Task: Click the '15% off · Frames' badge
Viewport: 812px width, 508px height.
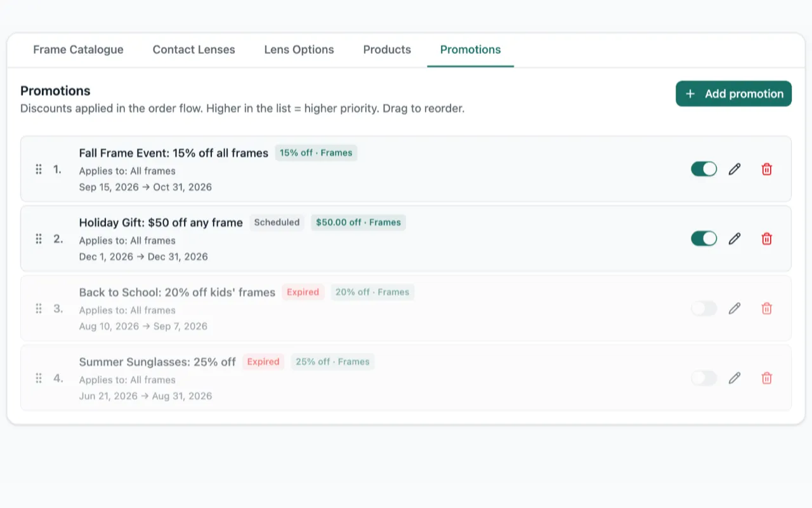Action: coord(316,153)
